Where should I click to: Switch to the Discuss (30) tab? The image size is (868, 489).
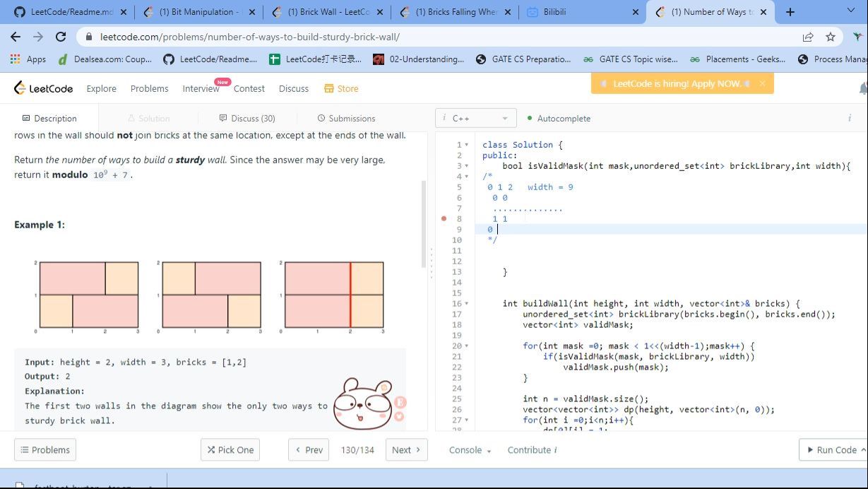247,119
